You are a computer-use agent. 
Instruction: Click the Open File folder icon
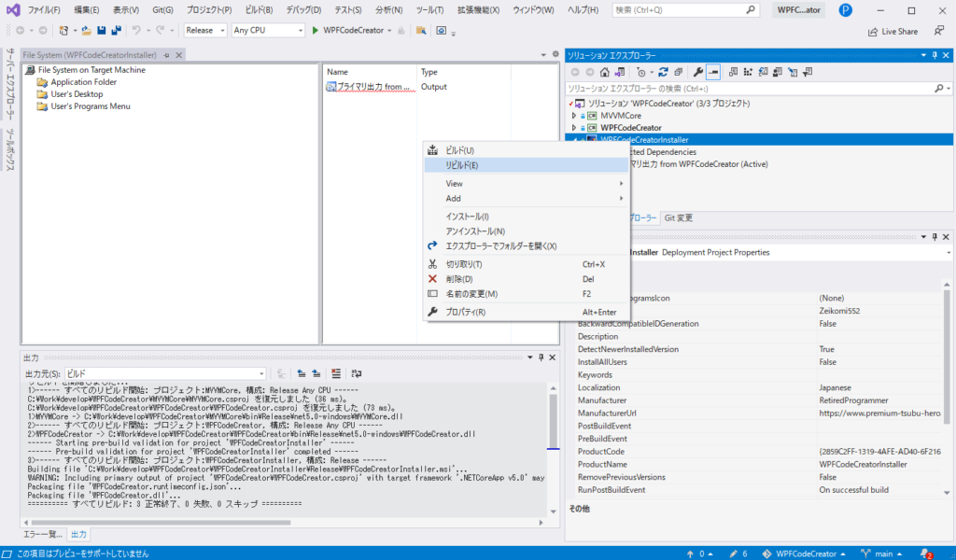pos(87,31)
